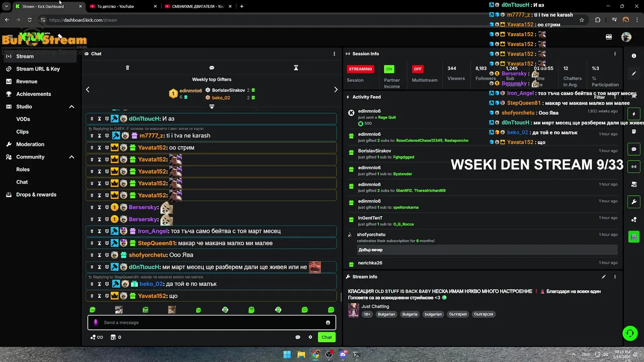
Task: Pick the first green emote in quick row
Action: click(x=92, y=310)
